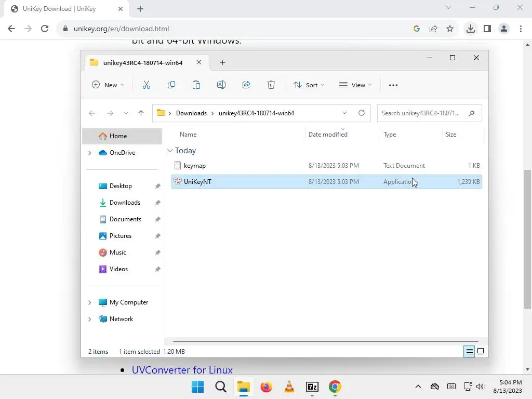Open recent locations dropdown arrow
Image resolution: width=532 pixels, height=399 pixels.
[x=126, y=113]
